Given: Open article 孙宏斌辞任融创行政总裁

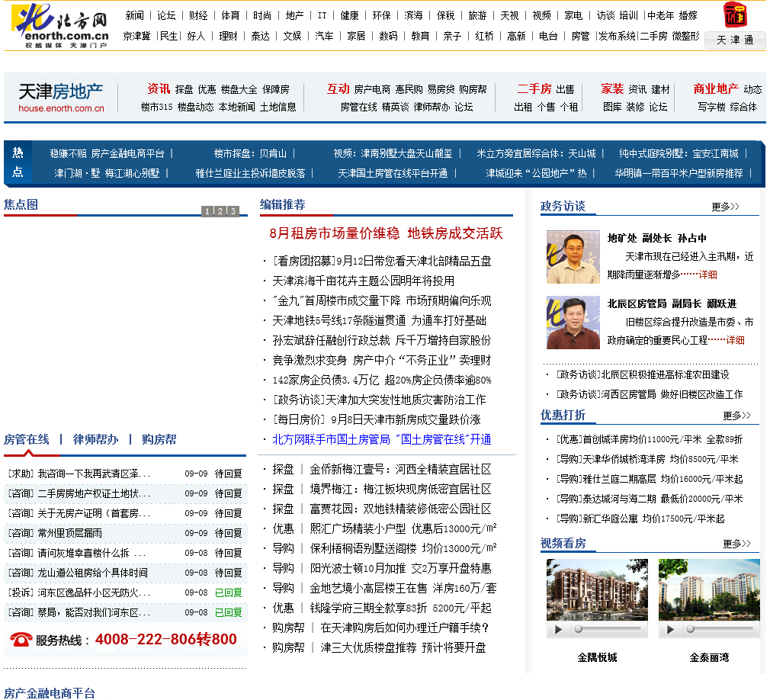Looking at the screenshot, I should point(381,340).
